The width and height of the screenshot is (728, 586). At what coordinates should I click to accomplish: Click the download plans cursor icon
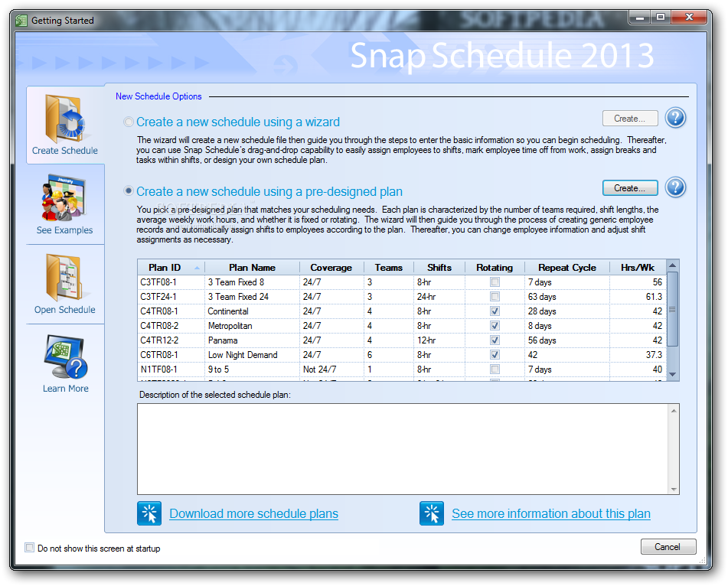point(149,513)
